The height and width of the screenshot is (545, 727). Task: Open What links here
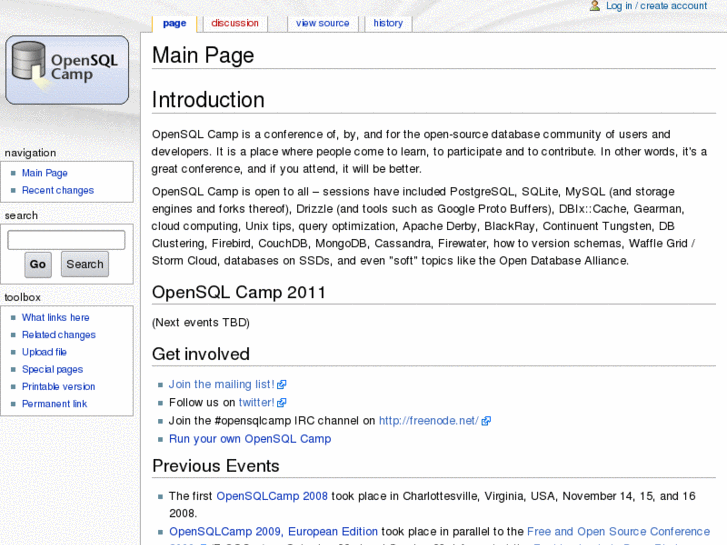pos(56,318)
